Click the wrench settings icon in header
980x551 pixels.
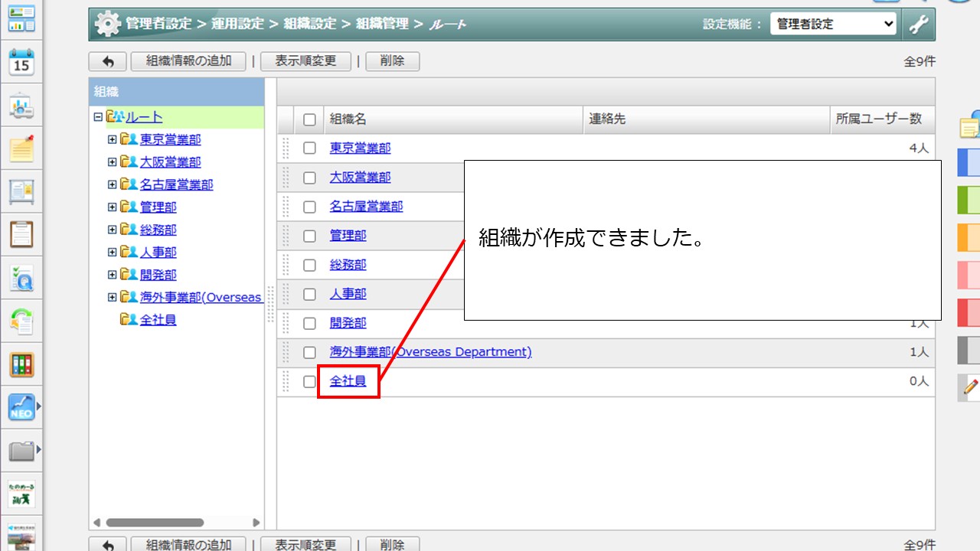918,24
